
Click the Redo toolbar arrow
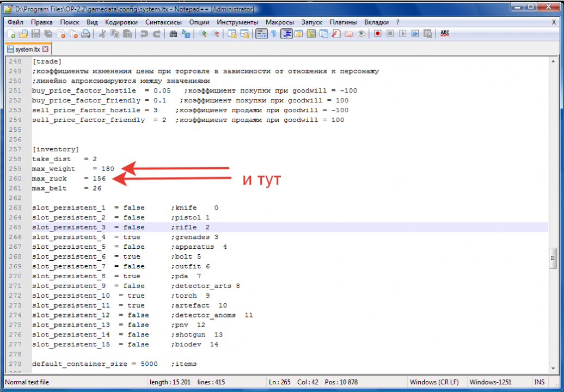coord(156,34)
